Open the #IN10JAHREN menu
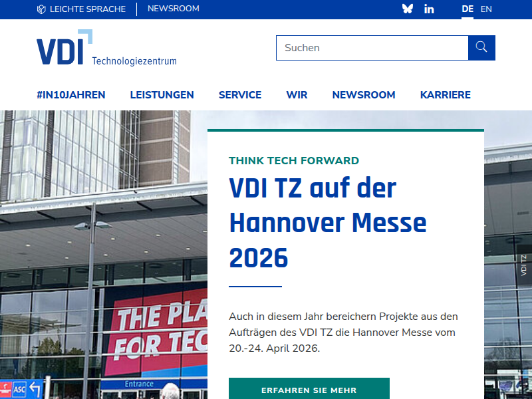The image size is (532, 399). 70,95
